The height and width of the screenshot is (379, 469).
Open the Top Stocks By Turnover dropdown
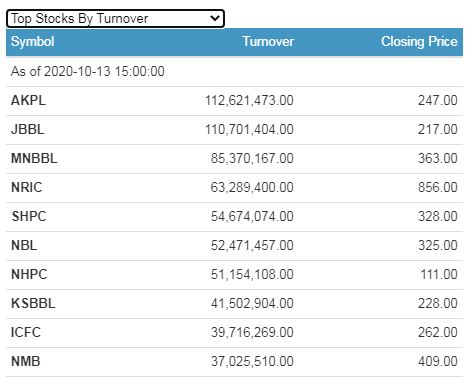click(x=115, y=18)
